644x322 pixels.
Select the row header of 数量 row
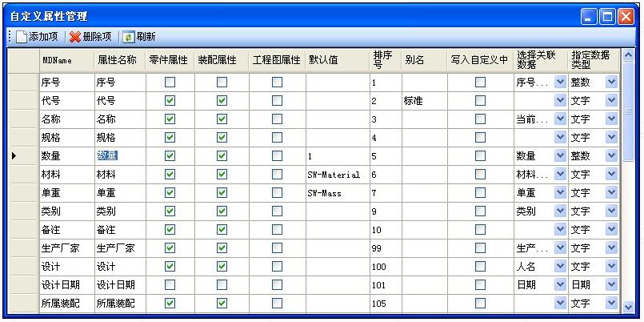[x=23, y=156]
